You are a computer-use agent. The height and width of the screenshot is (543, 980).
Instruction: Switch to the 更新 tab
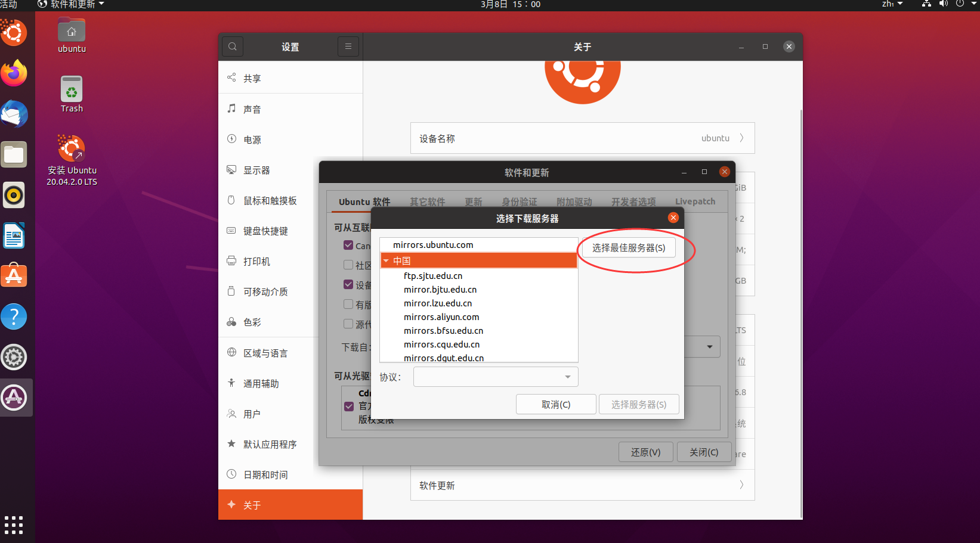pyautogui.click(x=474, y=201)
